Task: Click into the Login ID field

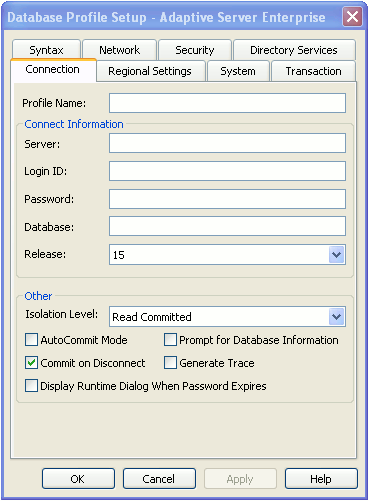Action: (x=227, y=171)
